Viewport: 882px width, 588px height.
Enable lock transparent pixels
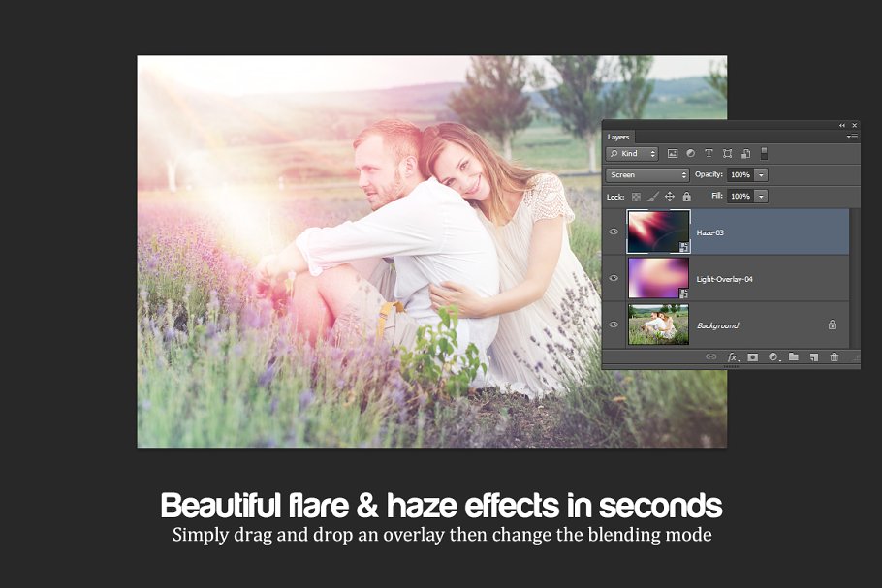pos(635,195)
